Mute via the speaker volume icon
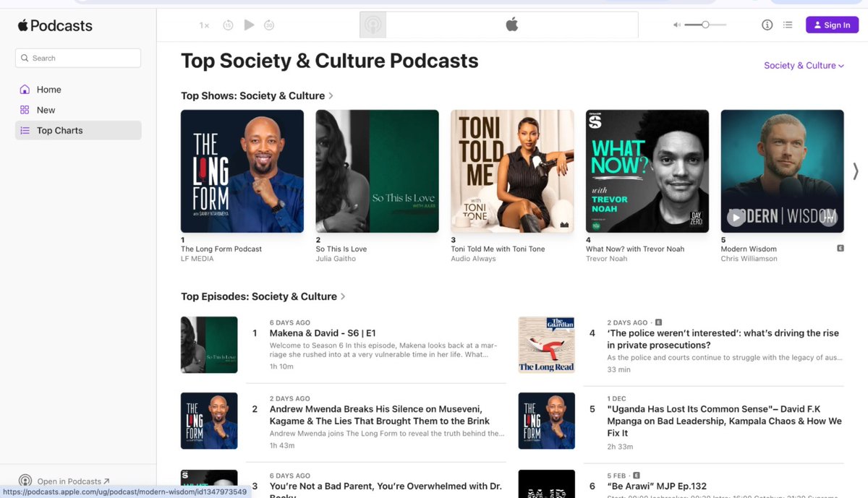Image resolution: width=868 pixels, height=498 pixels. click(x=677, y=25)
